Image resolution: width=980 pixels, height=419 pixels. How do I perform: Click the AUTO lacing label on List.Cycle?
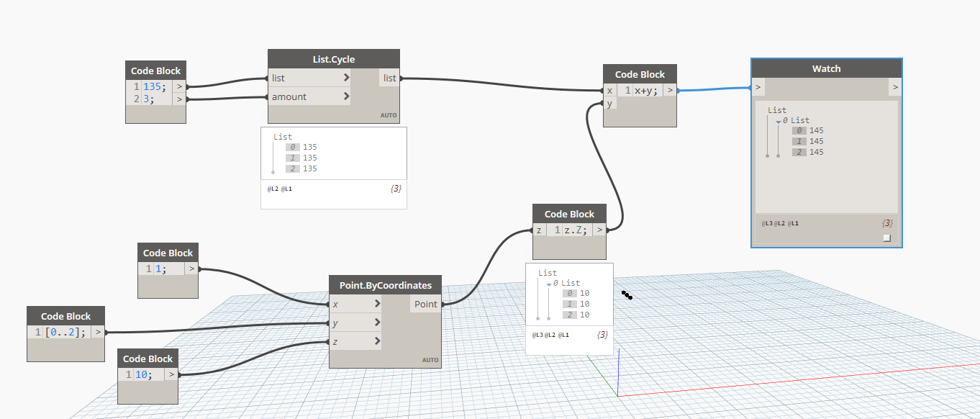pyautogui.click(x=389, y=115)
